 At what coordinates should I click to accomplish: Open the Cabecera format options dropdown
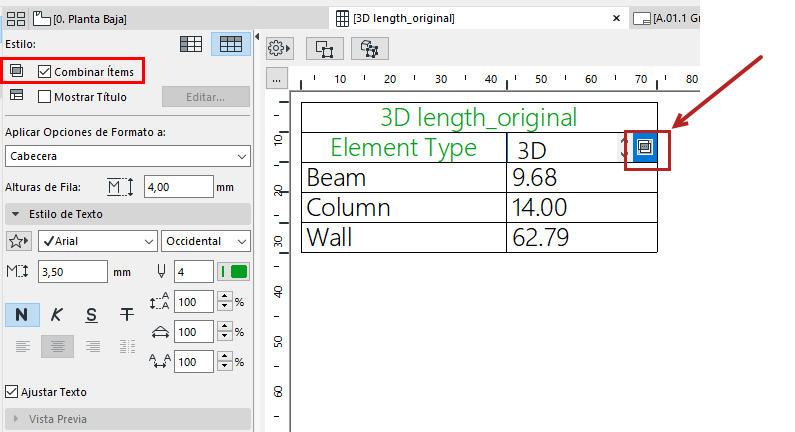click(x=127, y=156)
